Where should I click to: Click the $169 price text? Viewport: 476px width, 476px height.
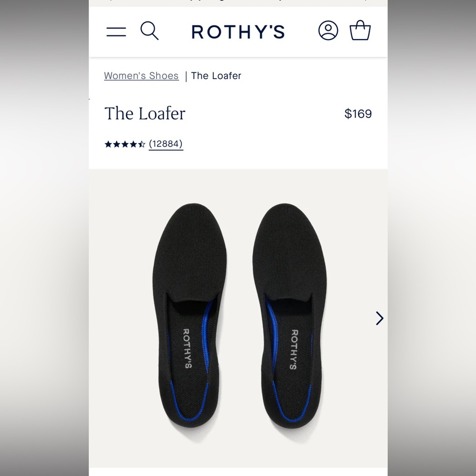(359, 114)
